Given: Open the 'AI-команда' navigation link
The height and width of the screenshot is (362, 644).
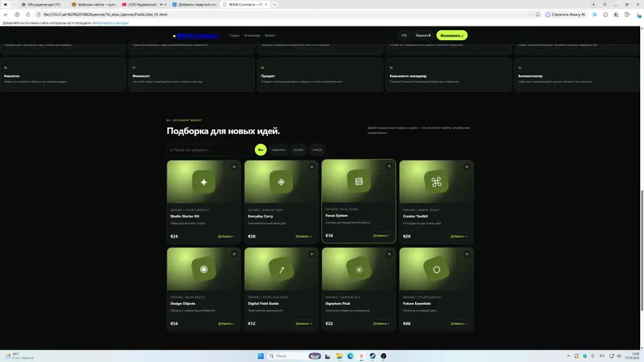Looking at the screenshot, I should pos(252,35).
